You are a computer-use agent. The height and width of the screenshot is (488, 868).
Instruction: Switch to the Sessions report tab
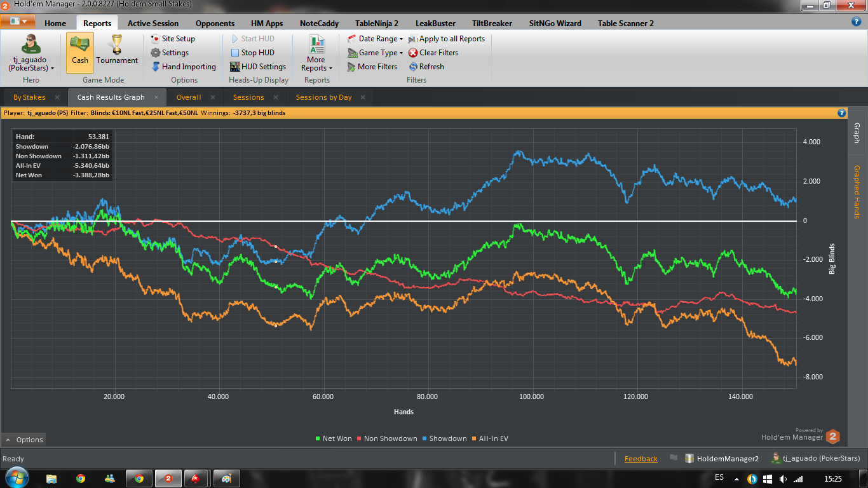[248, 97]
